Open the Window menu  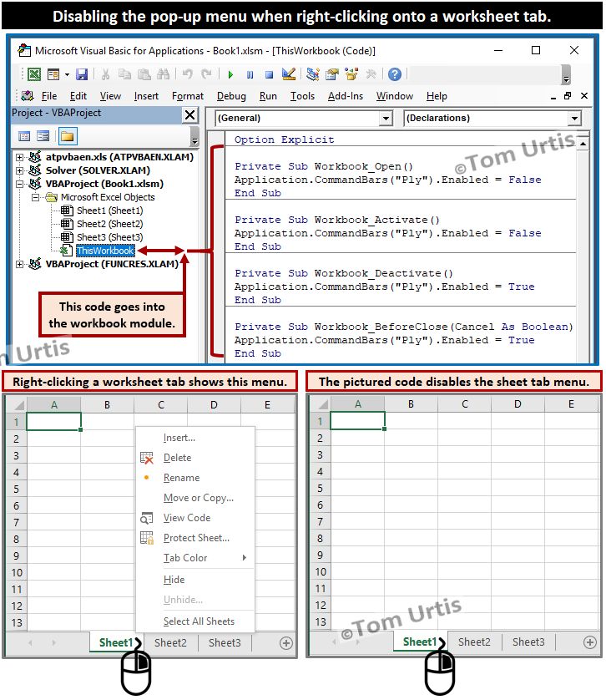pos(395,96)
